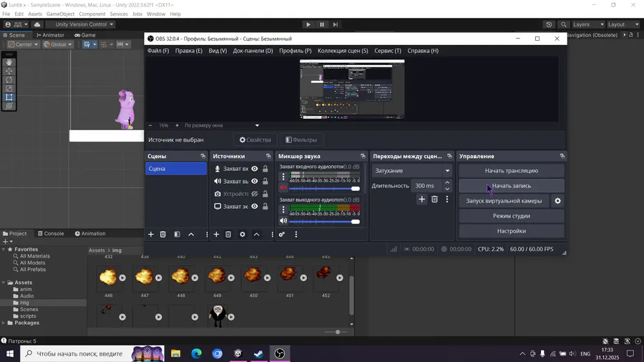The image size is (644, 362).
Task: Select the Unity Rotate tool
Action: [9, 79]
